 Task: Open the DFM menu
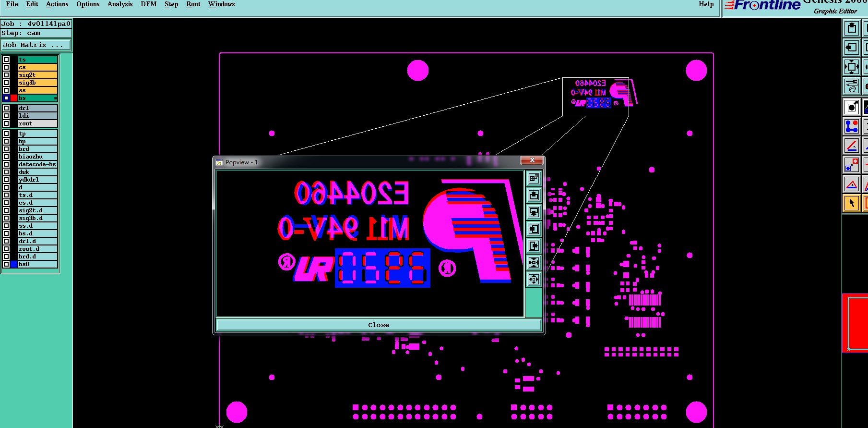149,4
